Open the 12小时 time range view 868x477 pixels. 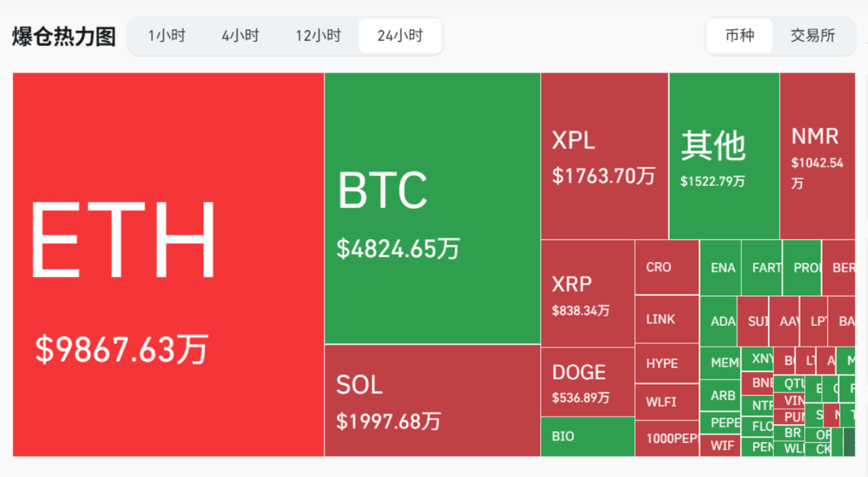319,36
